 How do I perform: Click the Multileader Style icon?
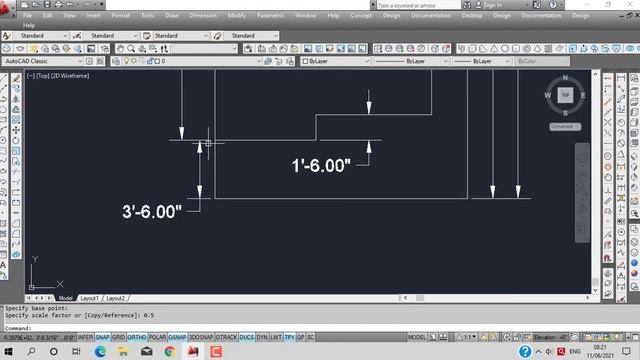[217, 36]
